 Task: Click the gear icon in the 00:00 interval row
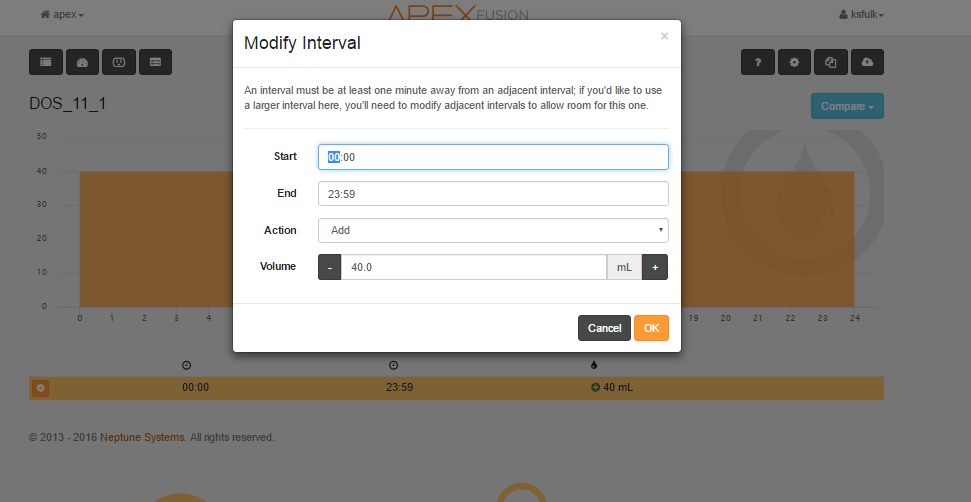(x=40, y=388)
